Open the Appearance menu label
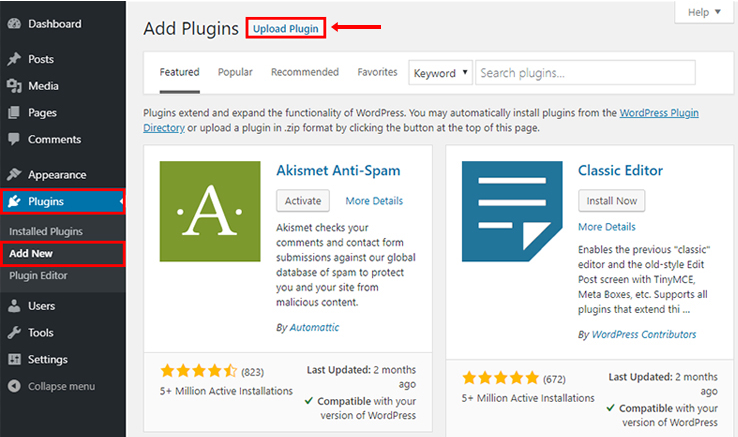 tap(57, 175)
